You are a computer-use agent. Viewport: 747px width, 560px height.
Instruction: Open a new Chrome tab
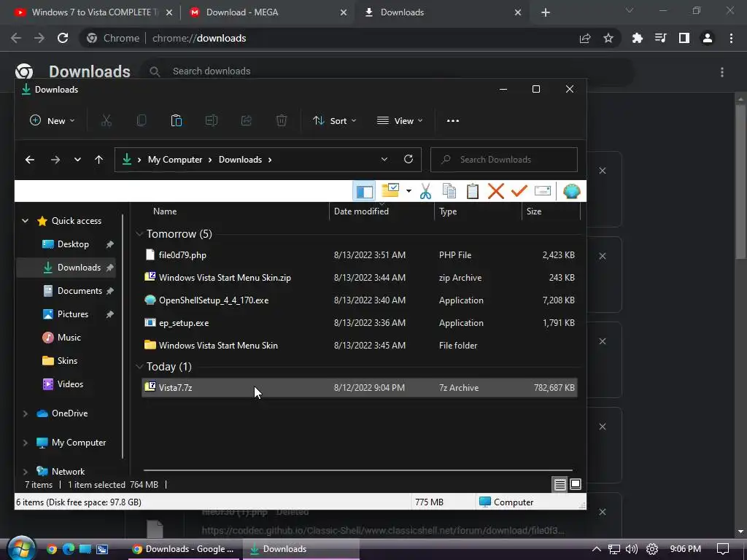(546, 13)
